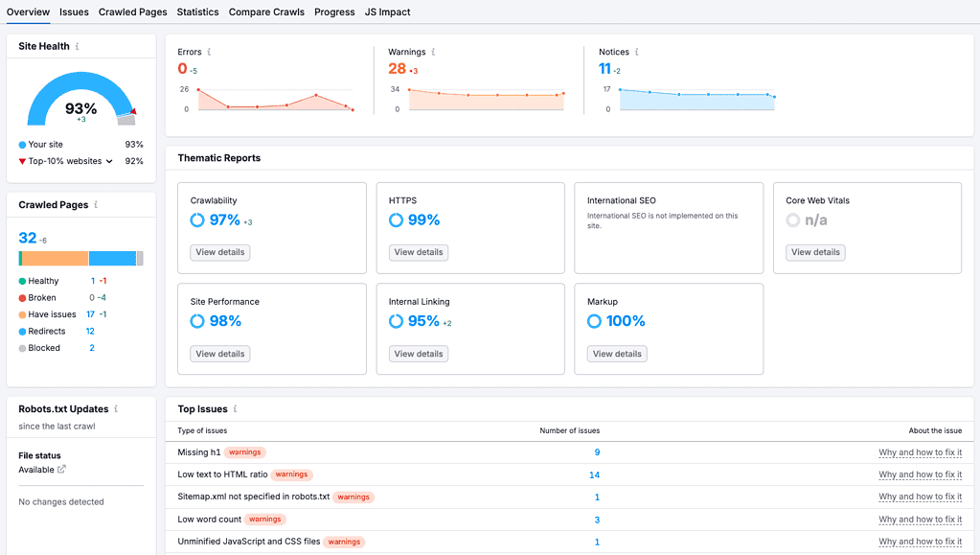Click the 3 count for Low word count
Viewport: 980px width, 555px height.
[596, 519]
